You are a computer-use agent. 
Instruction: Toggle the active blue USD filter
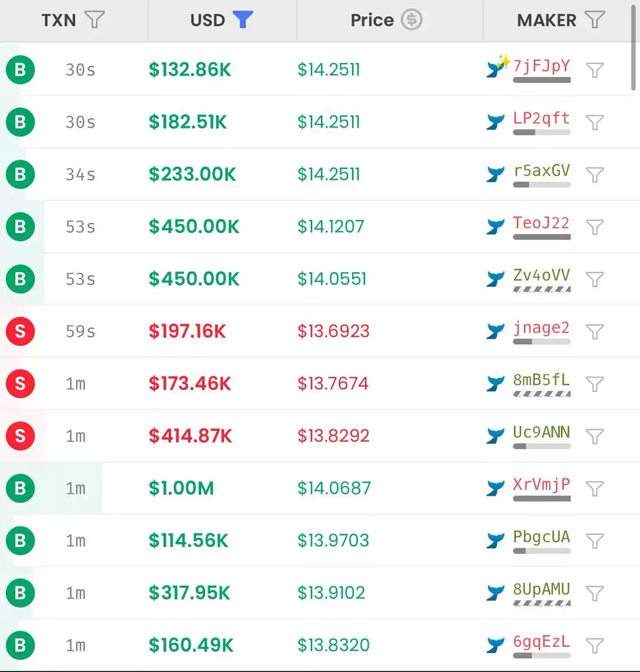click(243, 20)
